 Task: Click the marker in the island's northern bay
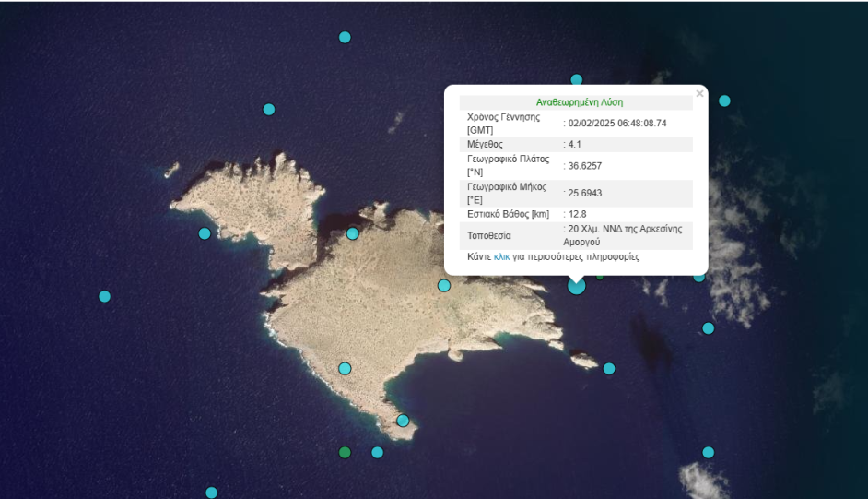point(352,233)
